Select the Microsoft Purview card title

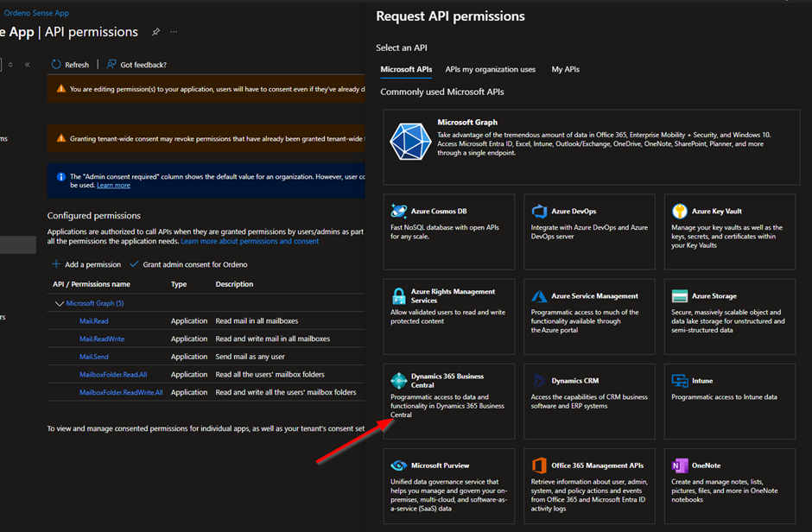[441, 465]
